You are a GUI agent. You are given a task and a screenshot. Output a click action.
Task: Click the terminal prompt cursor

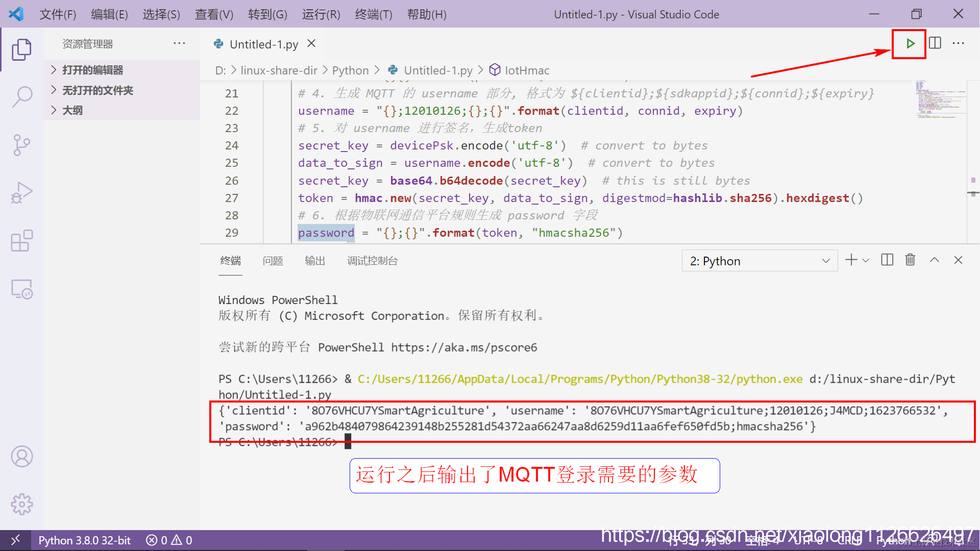[348, 441]
